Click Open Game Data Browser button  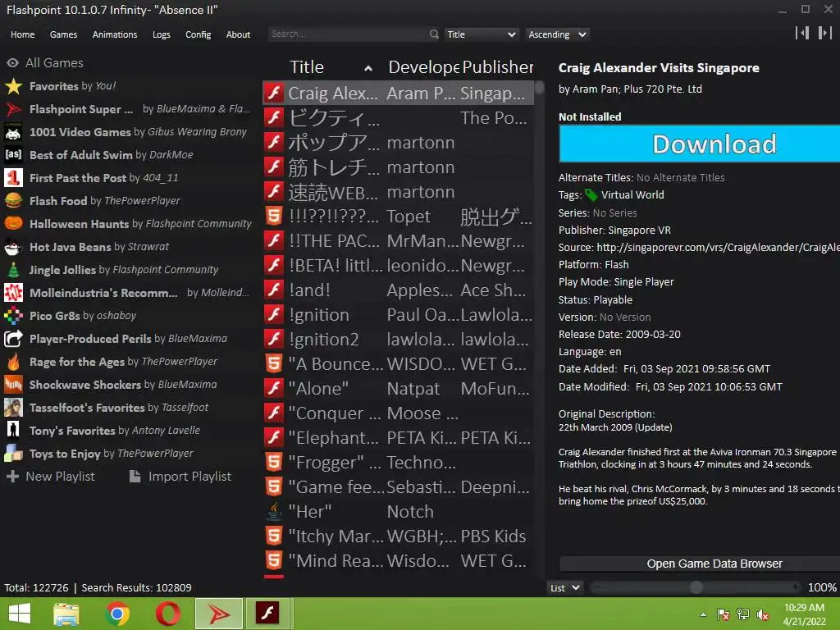coord(699,564)
